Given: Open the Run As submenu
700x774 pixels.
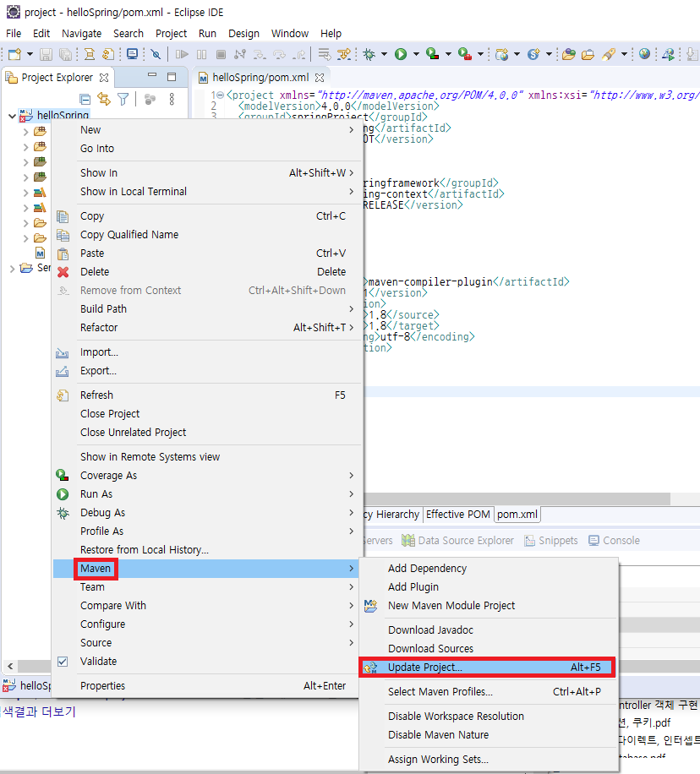Looking at the screenshot, I should tap(207, 494).
